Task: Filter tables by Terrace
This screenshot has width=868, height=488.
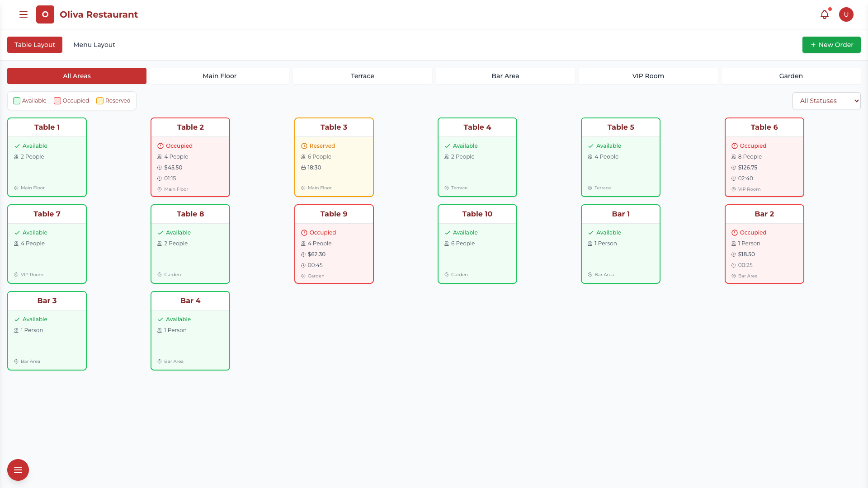Action: pos(363,76)
